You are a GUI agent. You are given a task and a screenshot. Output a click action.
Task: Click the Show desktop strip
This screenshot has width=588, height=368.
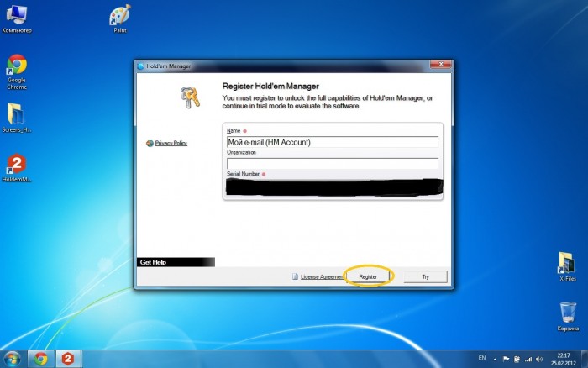(585, 359)
